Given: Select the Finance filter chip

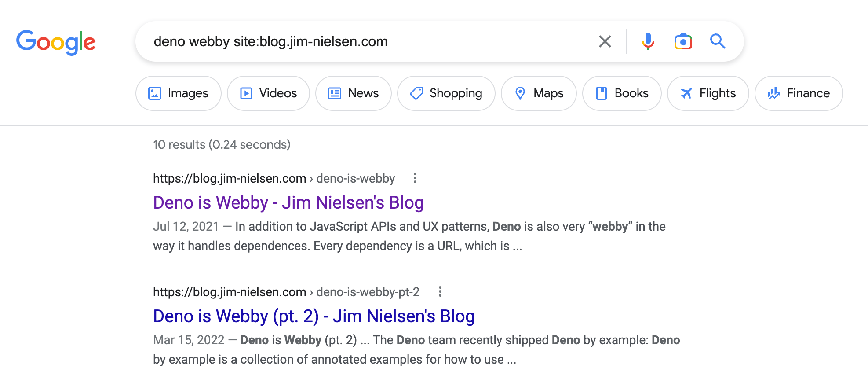Looking at the screenshot, I should click(x=799, y=93).
